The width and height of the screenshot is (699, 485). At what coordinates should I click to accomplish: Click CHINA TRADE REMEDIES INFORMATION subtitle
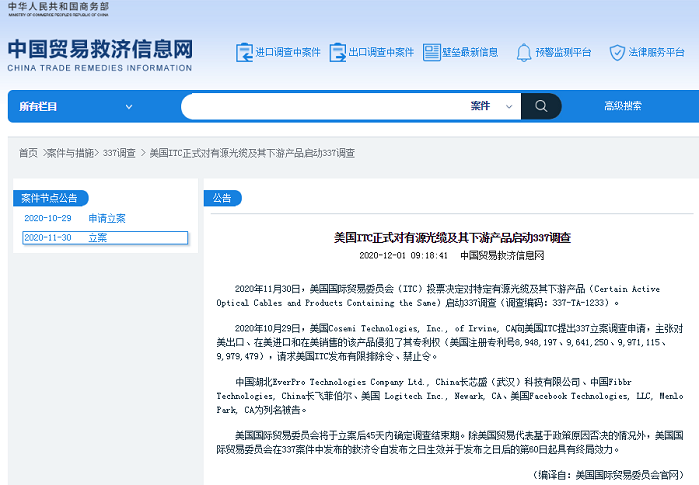coord(99,68)
